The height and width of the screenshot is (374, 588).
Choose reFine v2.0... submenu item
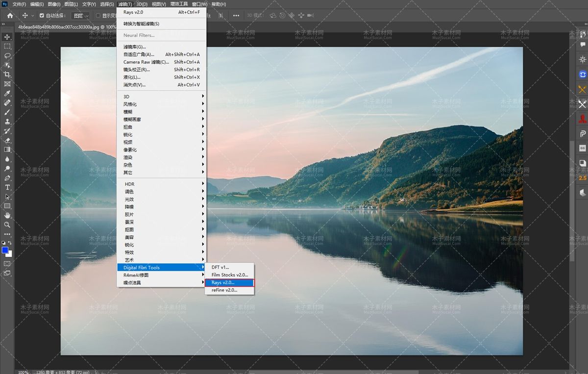click(x=229, y=290)
